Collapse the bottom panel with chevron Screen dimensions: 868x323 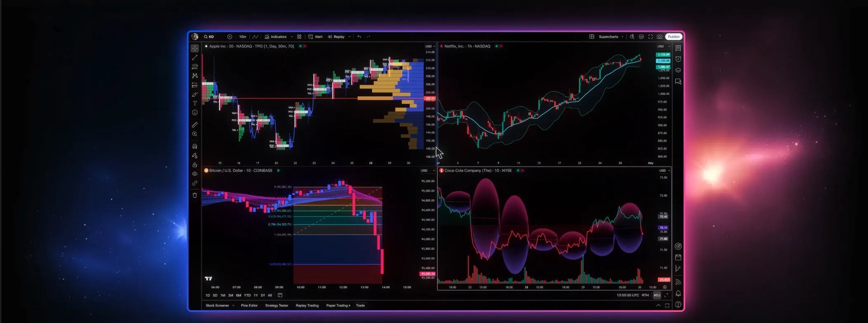(x=658, y=306)
